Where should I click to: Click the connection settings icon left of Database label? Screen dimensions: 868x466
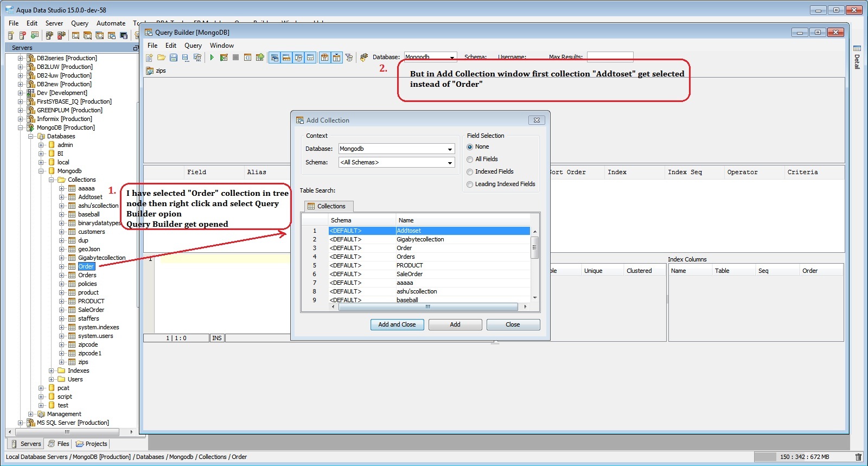point(364,57)
